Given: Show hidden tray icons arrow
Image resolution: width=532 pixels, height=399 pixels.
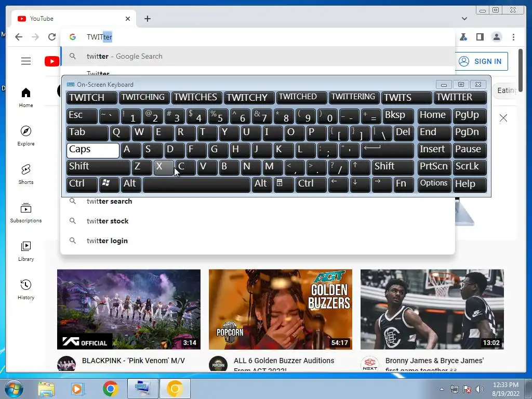Looking at the screenshot, I should (442, 389).
